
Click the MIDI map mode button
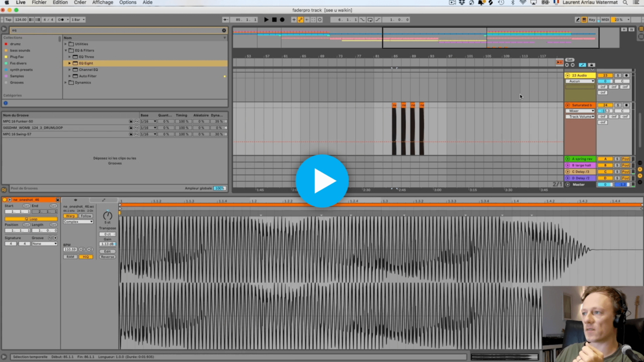pyautogui.click(x=605, y=19)
